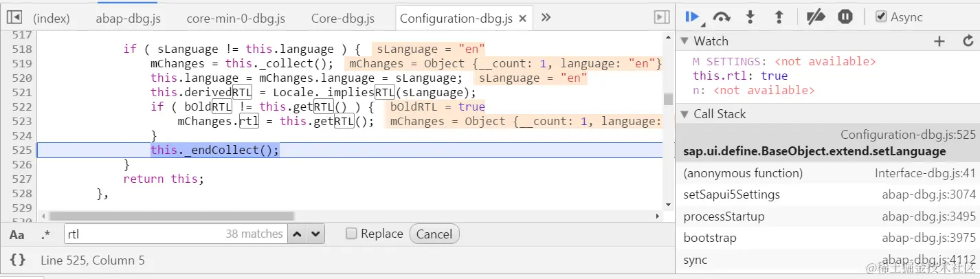Cancel the search bar
980x279 pixels.
(434, 234)
